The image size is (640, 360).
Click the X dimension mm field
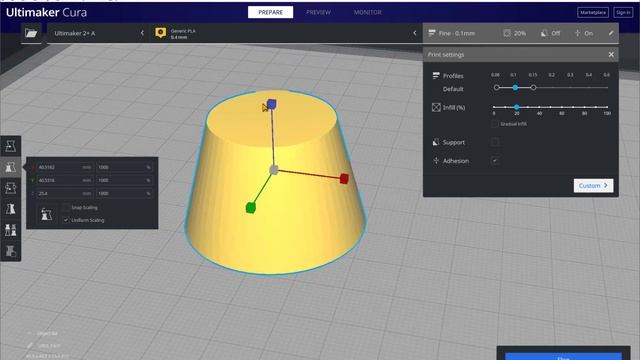pos(64,167)
